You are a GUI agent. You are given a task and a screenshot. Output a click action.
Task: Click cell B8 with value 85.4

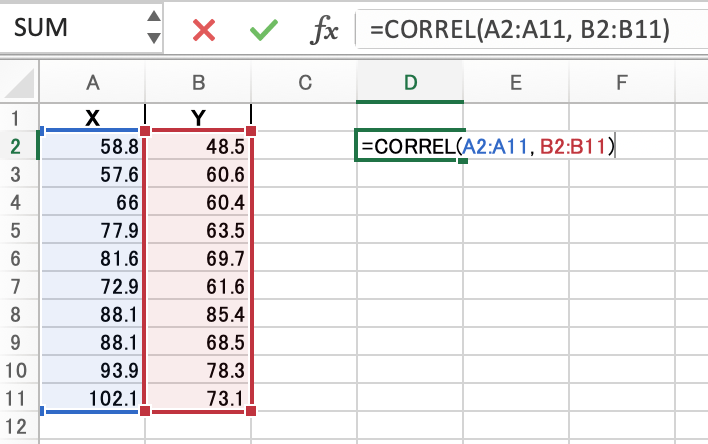click(x=198, y=314)
